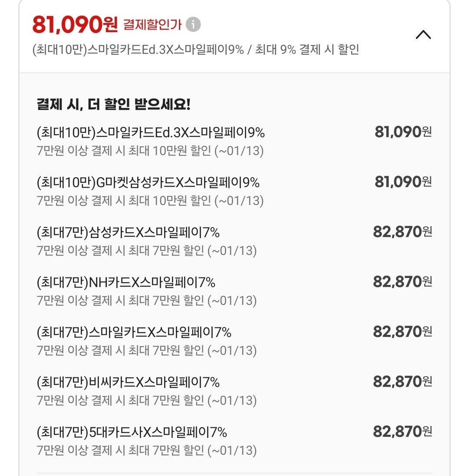Choose the 삼성카드X스마일페이7% discount row
The image size is (469, 476).
point(129,232)
